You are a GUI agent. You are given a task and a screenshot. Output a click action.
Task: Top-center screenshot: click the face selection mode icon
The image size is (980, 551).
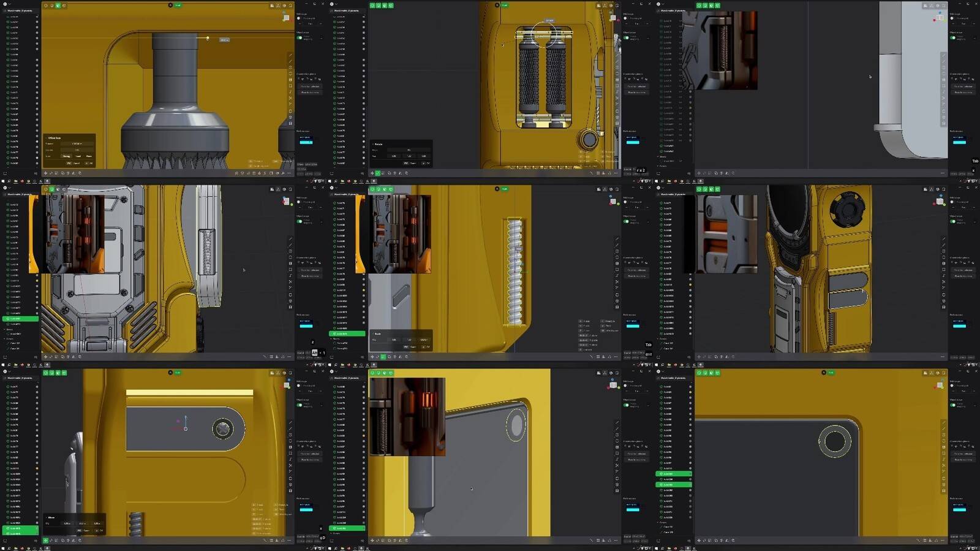pos(385,6)
